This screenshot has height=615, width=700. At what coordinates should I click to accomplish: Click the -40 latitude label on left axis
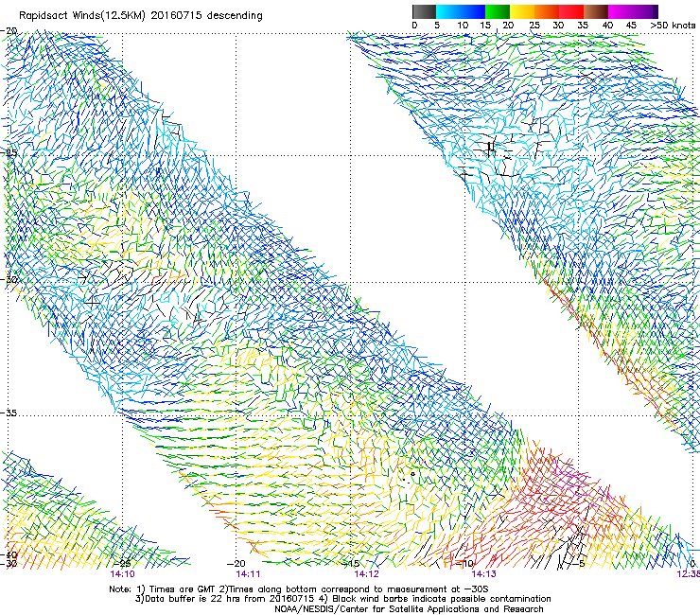(9, 555)
